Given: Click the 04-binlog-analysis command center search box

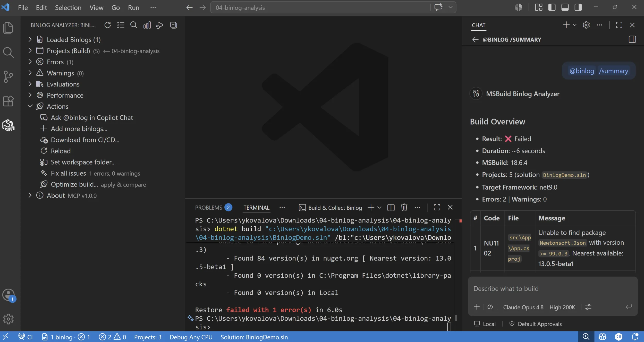Looking at the screenshot, I should [x=320, y=7].
